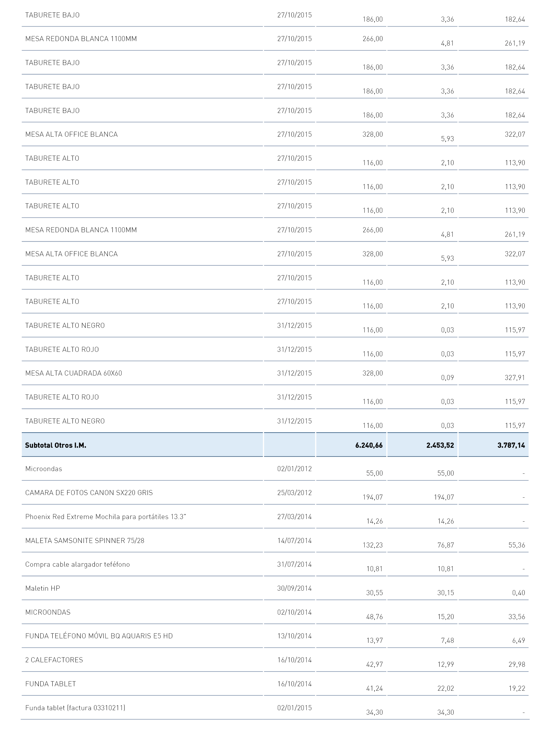Select MALETA SAMSONITE SPINNER 75/28 text
This screenshot has height=731, width=560.
[85, 541]
